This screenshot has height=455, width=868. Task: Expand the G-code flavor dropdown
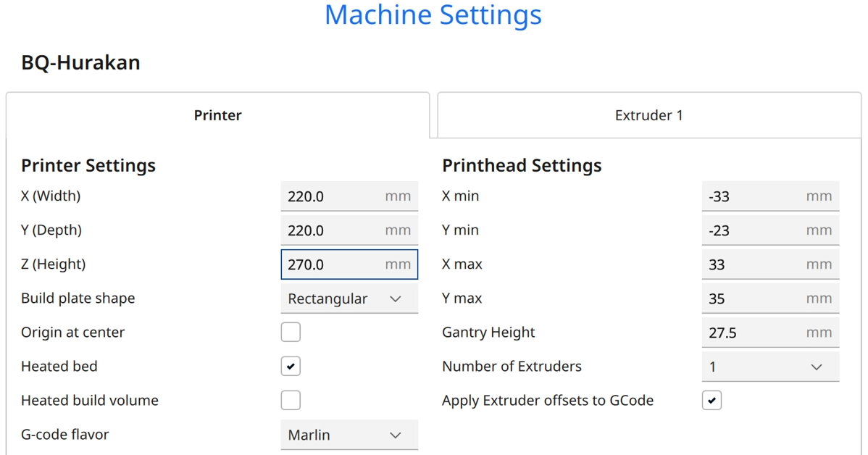[x=349, y=435]
